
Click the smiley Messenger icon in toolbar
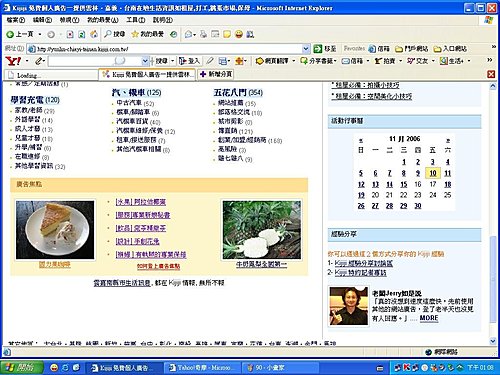[239, 34]
